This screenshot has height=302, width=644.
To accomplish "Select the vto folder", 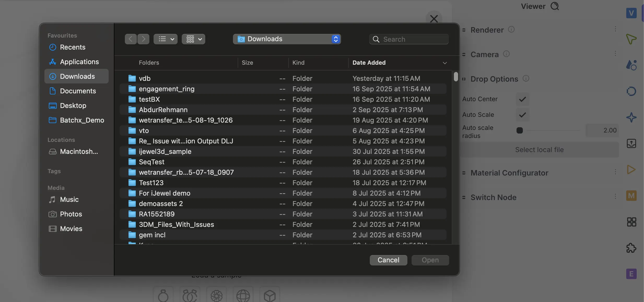I will point(283,131).
